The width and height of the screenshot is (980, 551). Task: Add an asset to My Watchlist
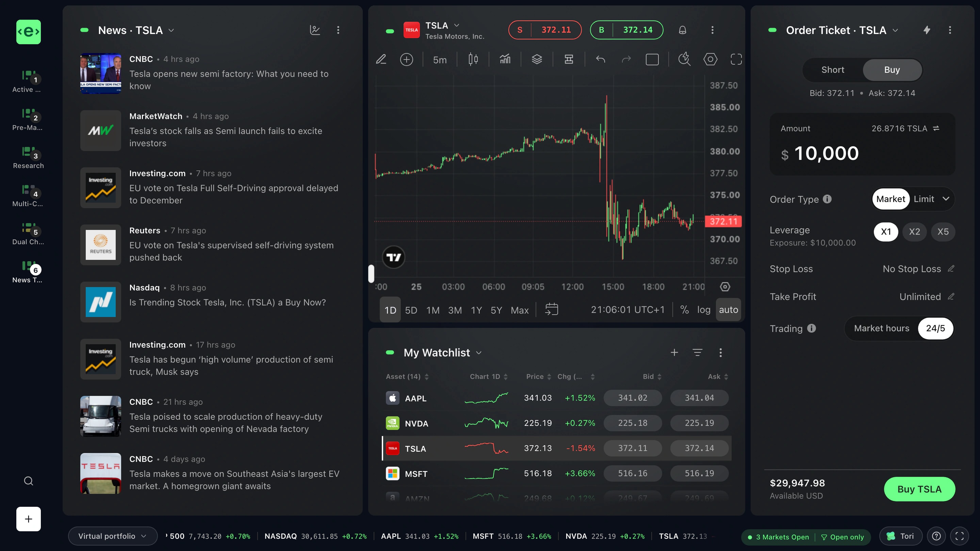[674, 352]
